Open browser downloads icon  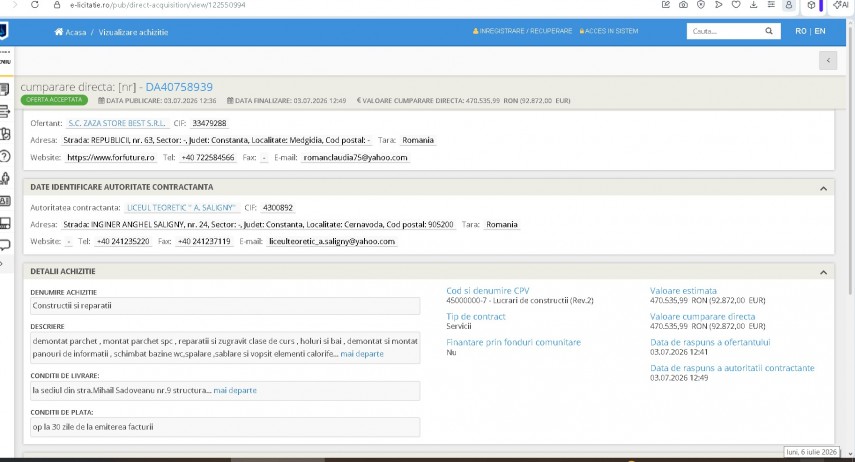(753, 5)
